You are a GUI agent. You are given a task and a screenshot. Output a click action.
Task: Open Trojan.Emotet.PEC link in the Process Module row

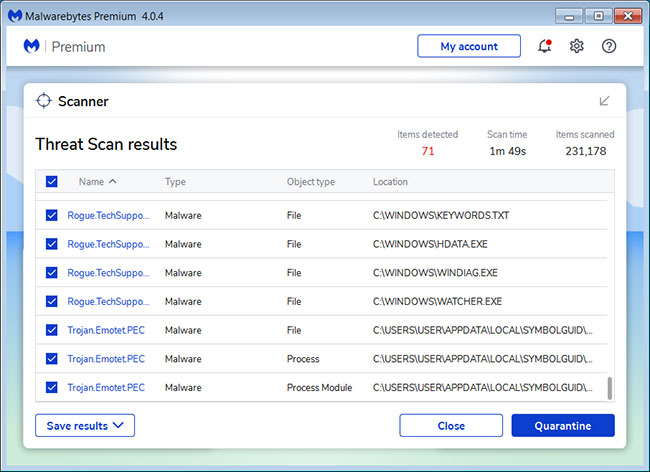tap(106, 387)
